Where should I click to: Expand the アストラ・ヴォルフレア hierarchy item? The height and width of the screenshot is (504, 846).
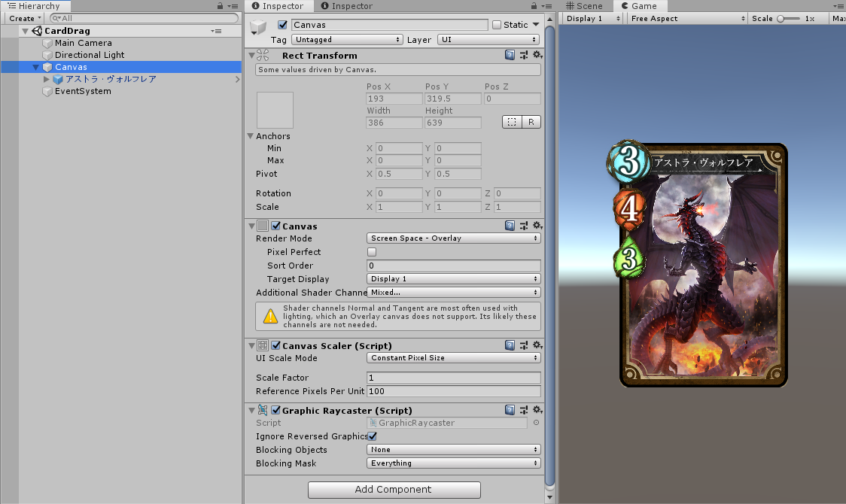pyautogui.click(x=47, y=79)
